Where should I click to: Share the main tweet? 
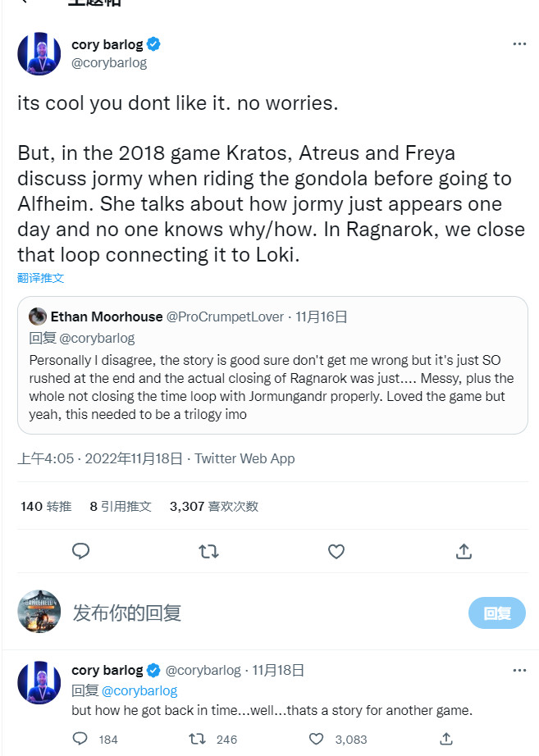[464, 552]
